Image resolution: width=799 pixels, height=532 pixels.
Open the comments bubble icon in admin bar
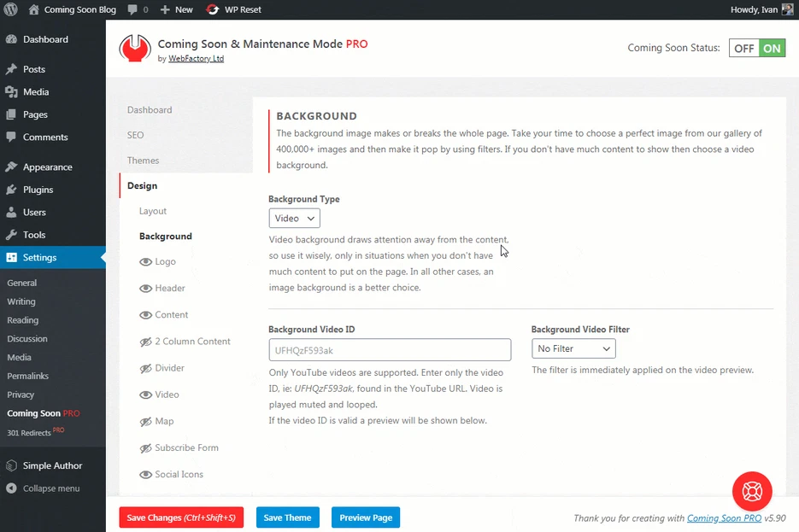click(x=132, y=9)
